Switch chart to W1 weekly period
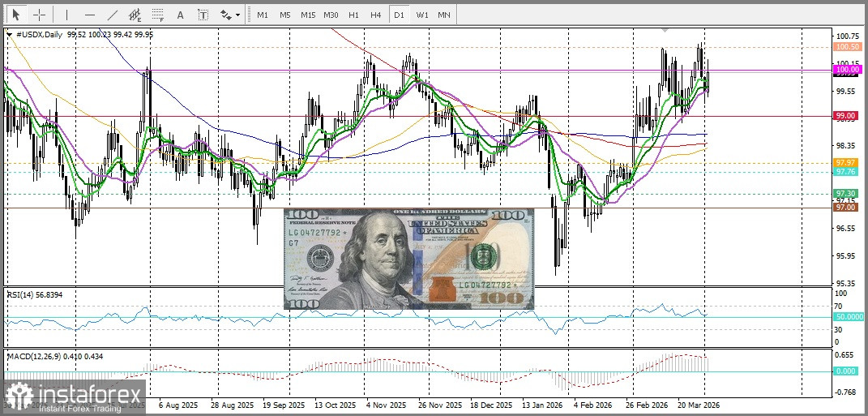 pos(421,15)
